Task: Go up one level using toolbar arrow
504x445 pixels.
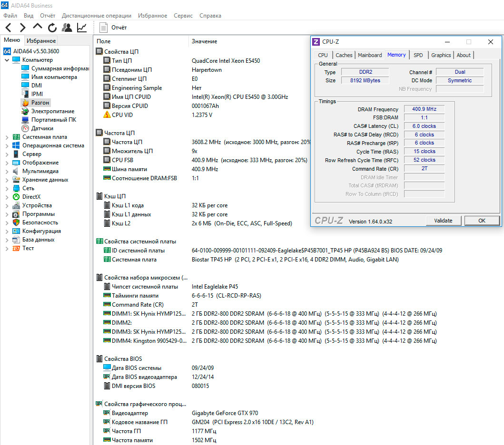Action: coord(37,27)
